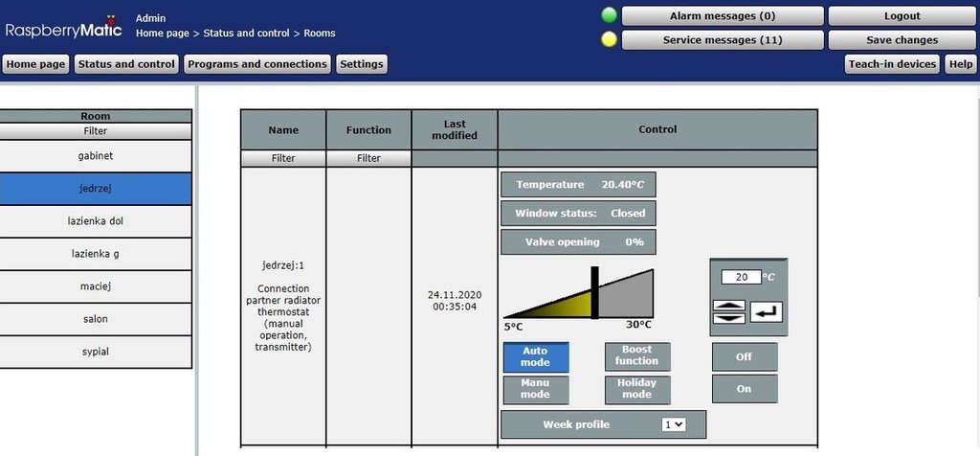The width and height of the screenshot is (980, 456).
Task: Click the Function column header
Action: click(368, 130)
